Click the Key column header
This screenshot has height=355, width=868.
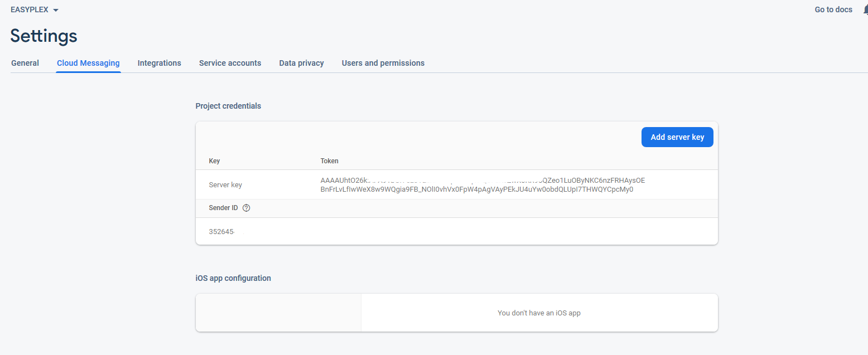click(x=214, y=161)
